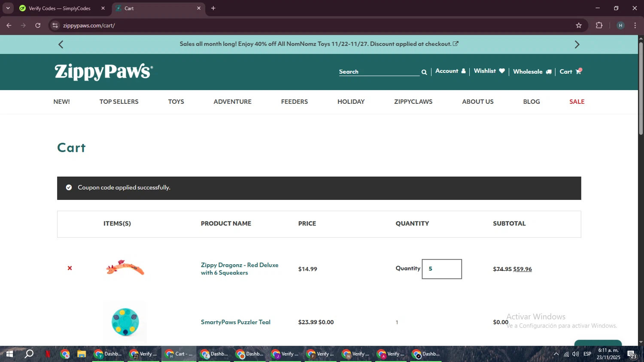Open the SmartyPaws Puzzler Teal thumbnail
This screenshot has width=644, height=362.
[x=125, y=322]
